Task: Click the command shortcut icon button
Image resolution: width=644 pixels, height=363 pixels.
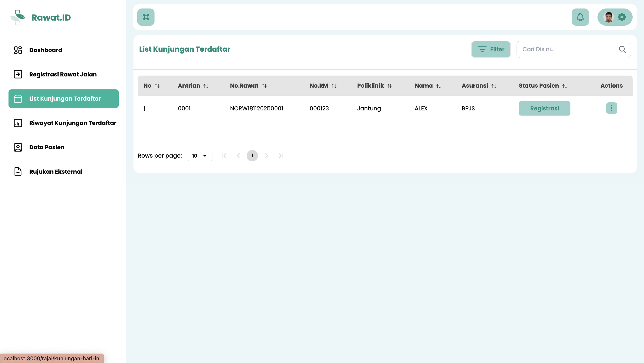Action: point(146,17)
